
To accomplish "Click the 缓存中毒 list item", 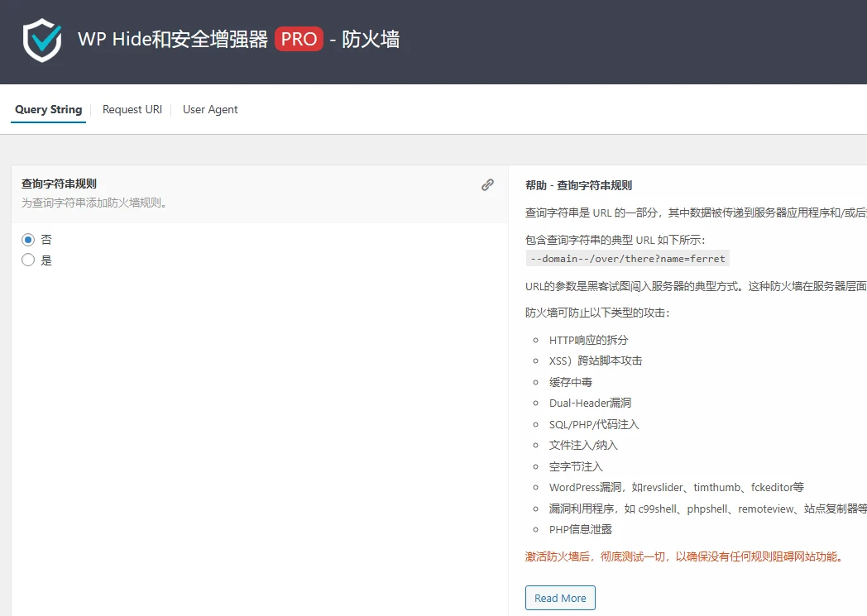I will click(569, 381).
